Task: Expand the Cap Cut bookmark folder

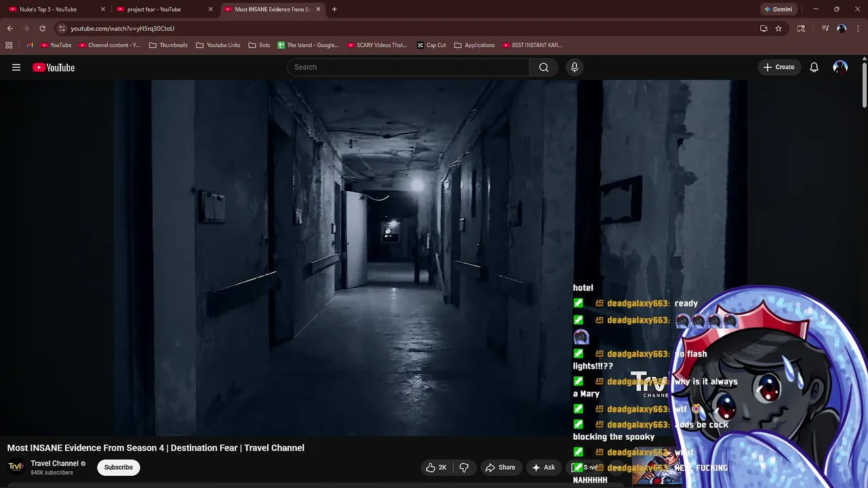Action: pos(431,45)
